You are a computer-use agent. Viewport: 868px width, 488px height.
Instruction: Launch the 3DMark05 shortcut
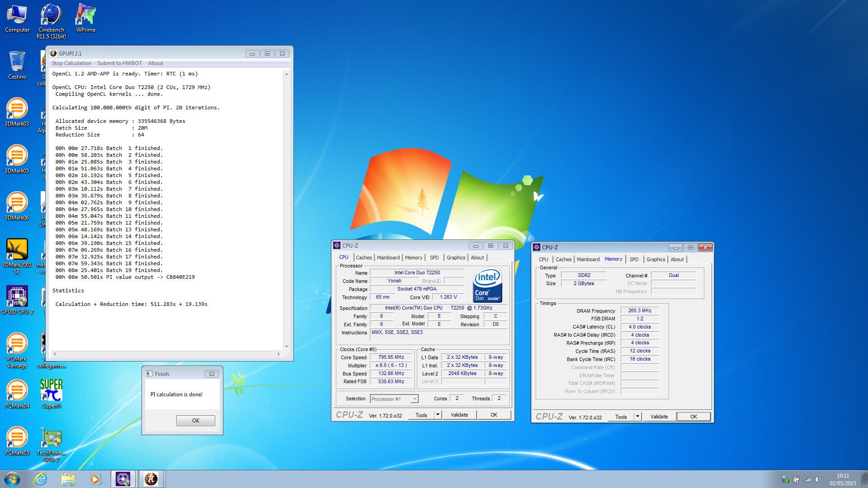click(17, 160)
